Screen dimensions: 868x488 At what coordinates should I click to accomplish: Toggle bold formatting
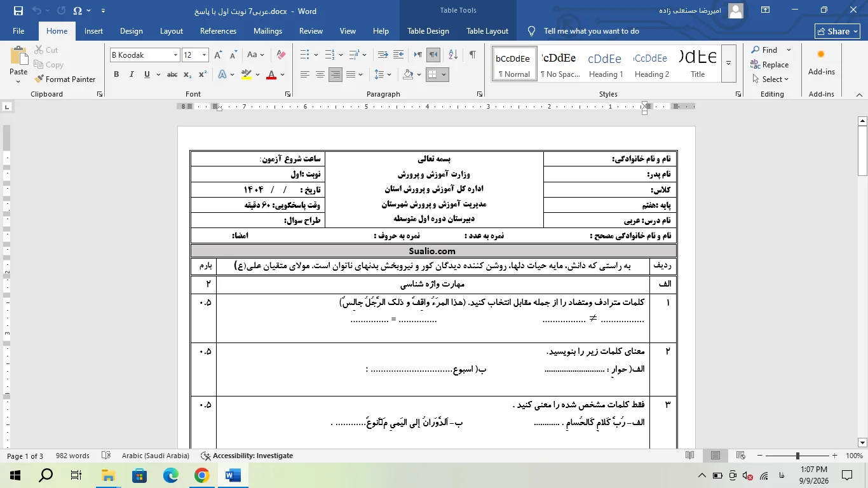pos(116,74)
